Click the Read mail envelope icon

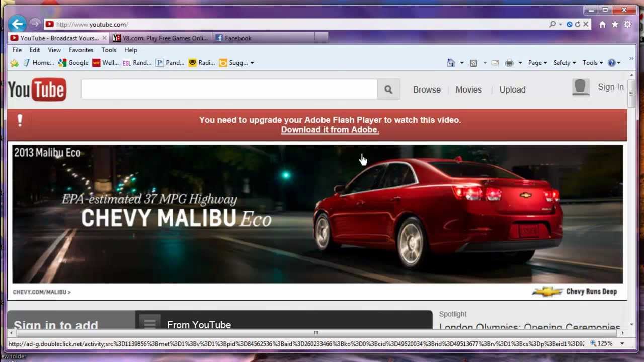coord(495,63)
